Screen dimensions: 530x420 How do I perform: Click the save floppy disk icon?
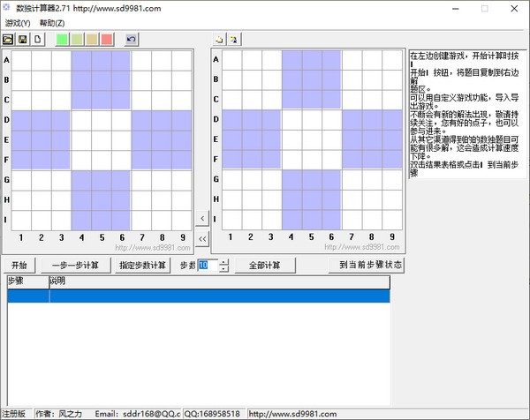[x=22, y=40]
